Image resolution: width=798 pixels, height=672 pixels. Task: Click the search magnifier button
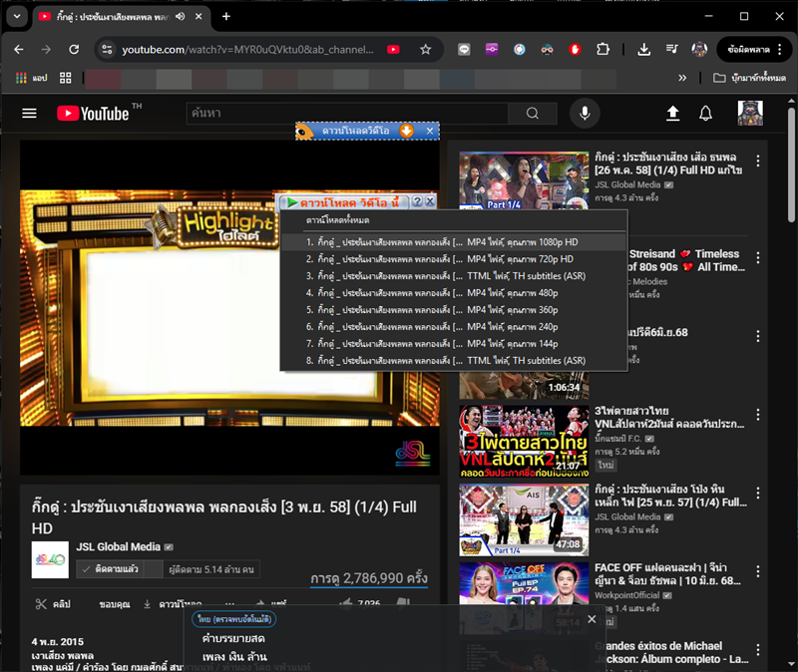(533, 113)
